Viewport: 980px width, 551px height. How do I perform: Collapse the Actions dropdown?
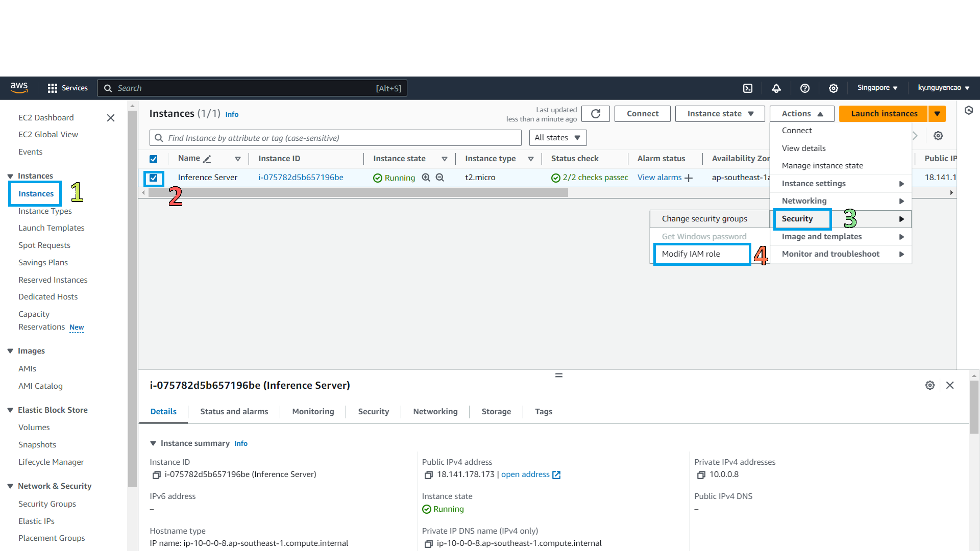[802, 114]
